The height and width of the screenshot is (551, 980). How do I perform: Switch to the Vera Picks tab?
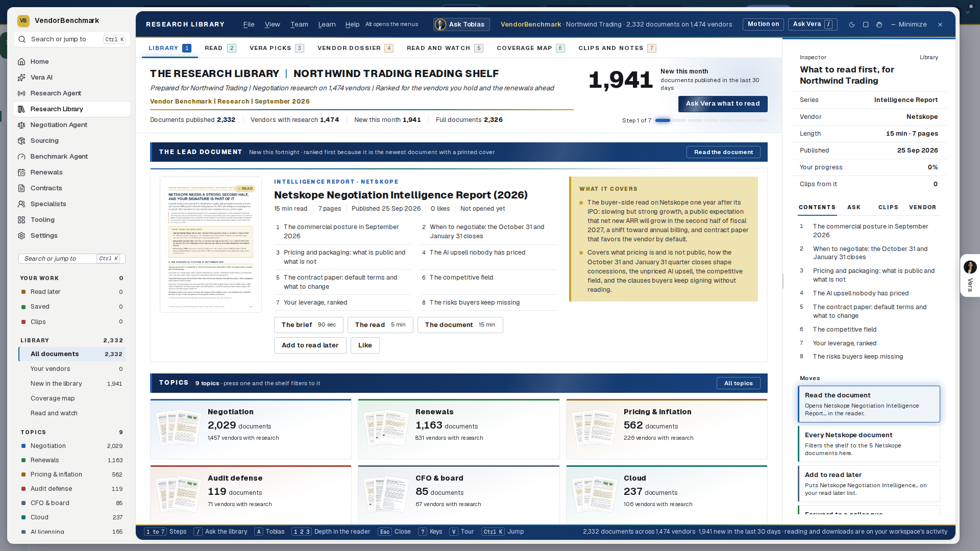[x=277, y=48]
